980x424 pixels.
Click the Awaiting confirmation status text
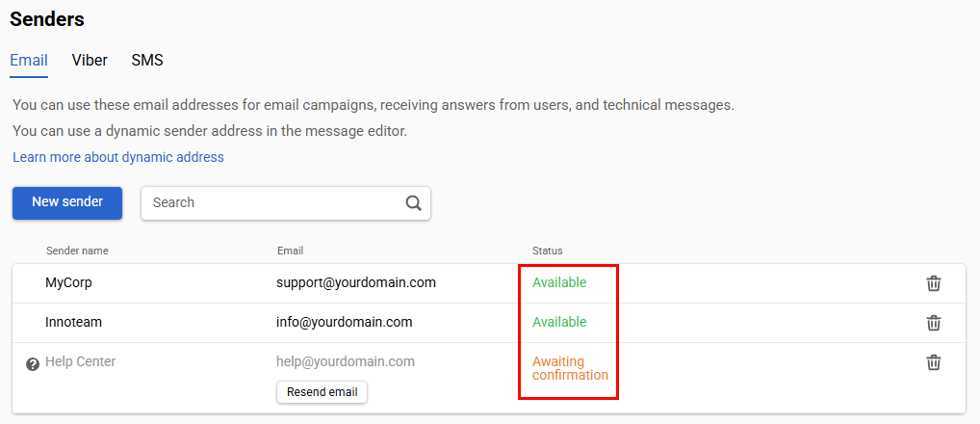pyautogui.click(x=570, y=368)
